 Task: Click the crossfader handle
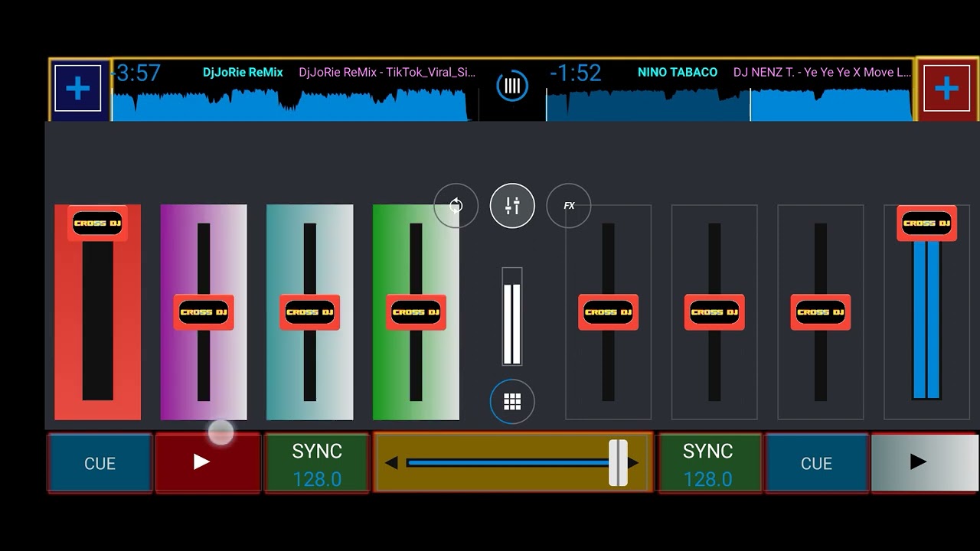[618, 463]
